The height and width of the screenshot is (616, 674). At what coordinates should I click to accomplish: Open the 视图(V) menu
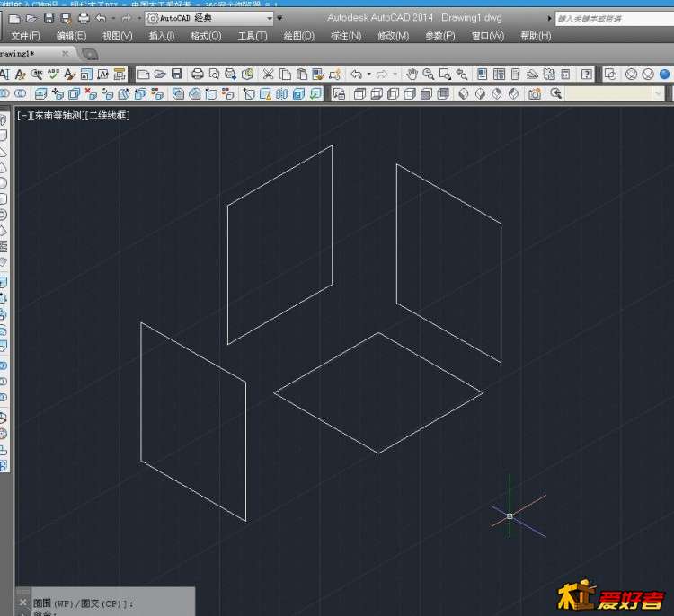click(117, 36)
